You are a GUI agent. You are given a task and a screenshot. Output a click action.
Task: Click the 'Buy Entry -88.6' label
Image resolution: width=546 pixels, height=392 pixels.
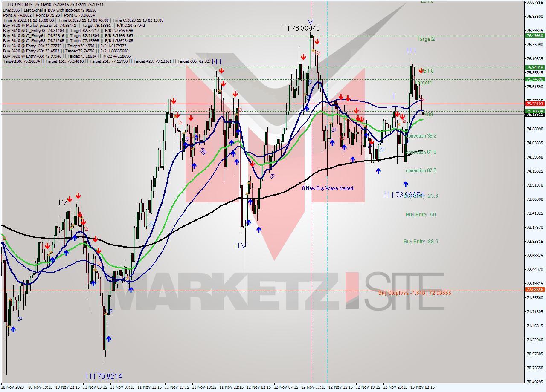tap(421, 242)
